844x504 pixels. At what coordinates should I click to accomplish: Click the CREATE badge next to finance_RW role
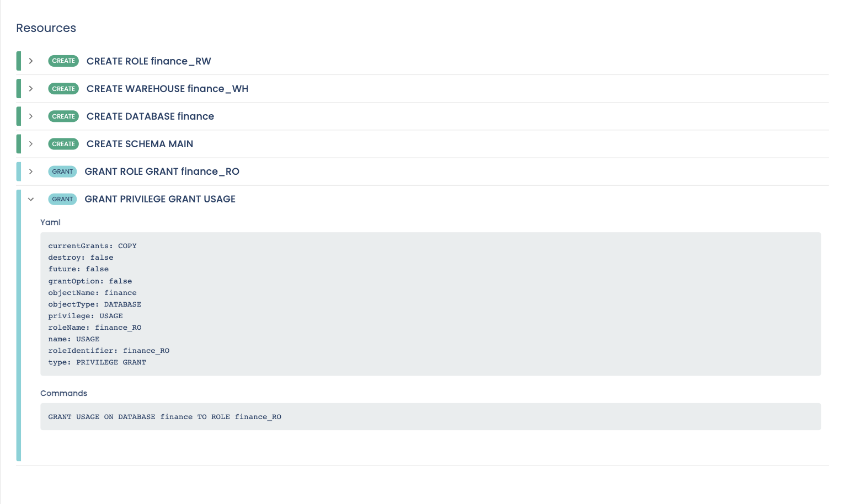click(x=63, y=61)
